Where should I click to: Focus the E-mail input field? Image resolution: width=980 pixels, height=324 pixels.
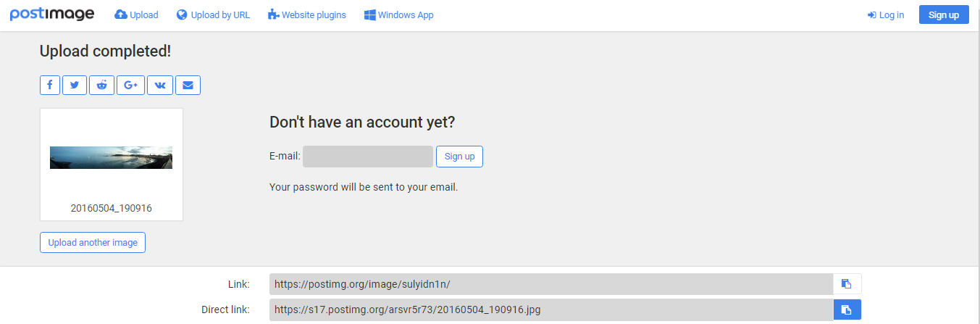click(367, 157)
